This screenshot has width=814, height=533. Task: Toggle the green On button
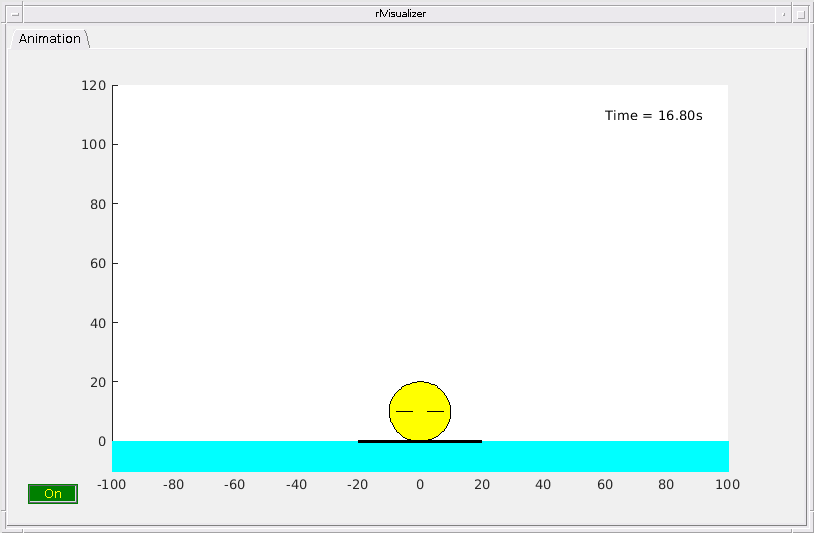click(x=53, y=494)
